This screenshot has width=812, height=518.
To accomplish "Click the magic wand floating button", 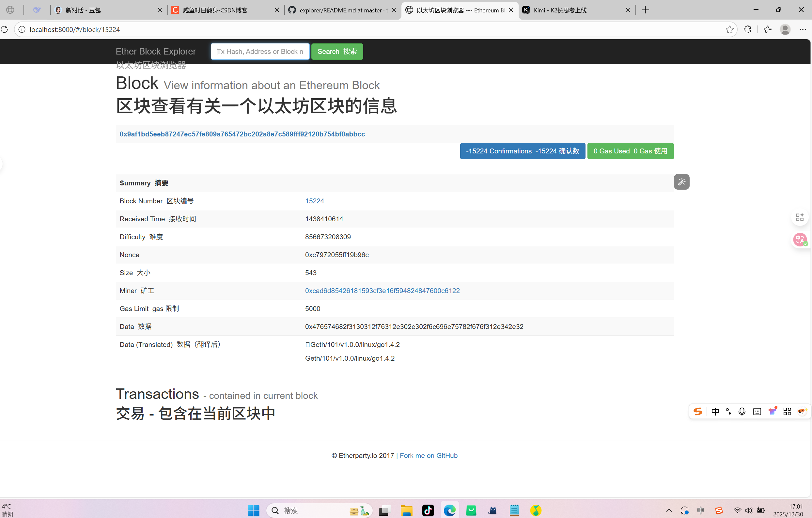I will 681,182.
